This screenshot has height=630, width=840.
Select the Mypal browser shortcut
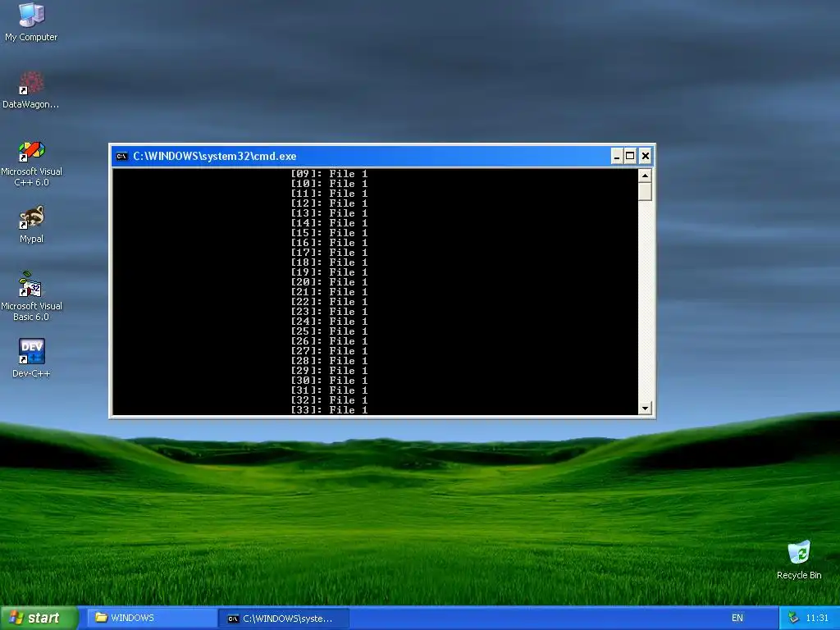[x=32, y=225]
